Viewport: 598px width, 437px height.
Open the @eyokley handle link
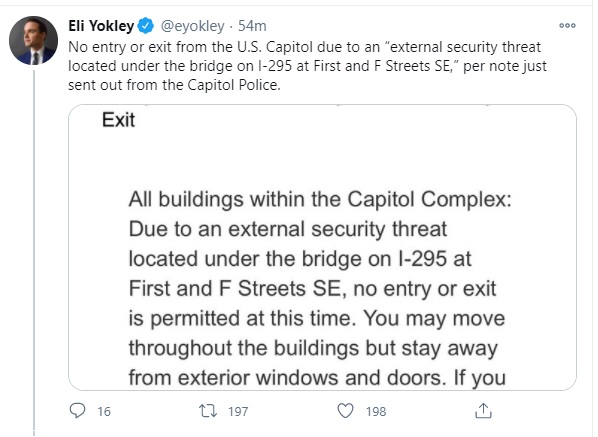[193, 26]
